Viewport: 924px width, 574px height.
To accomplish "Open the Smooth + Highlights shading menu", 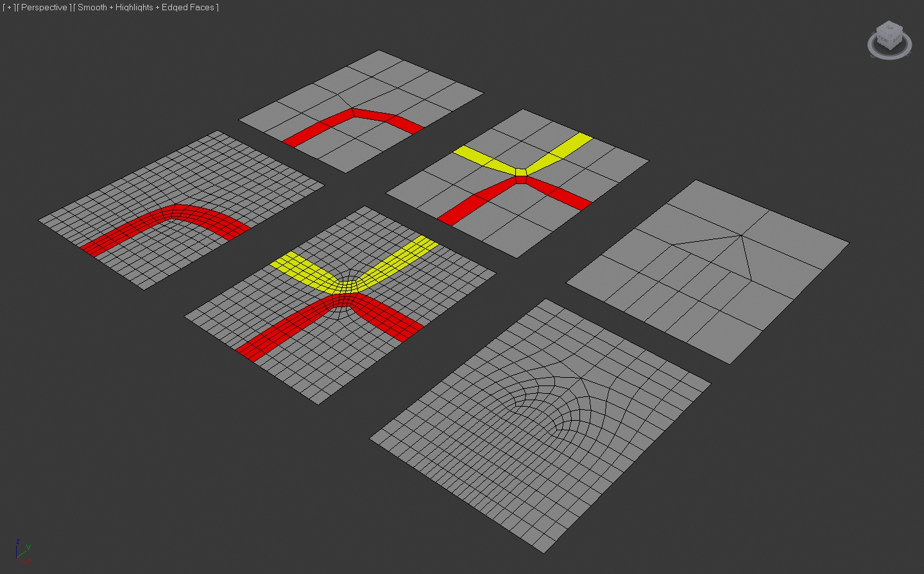I will [146, 8].
